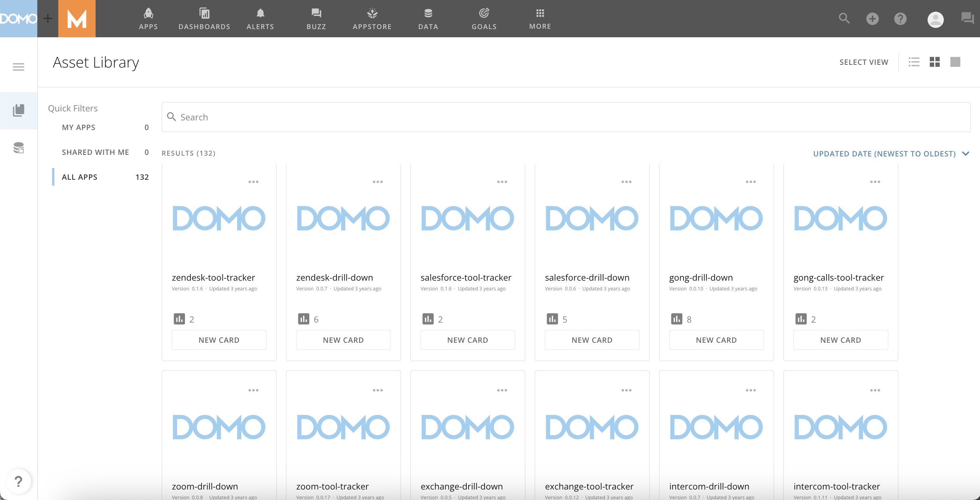Viewport: 980px width, 500px height.
Task: Click NEW CARD on salesforce-drill-down
Action: 592,340
